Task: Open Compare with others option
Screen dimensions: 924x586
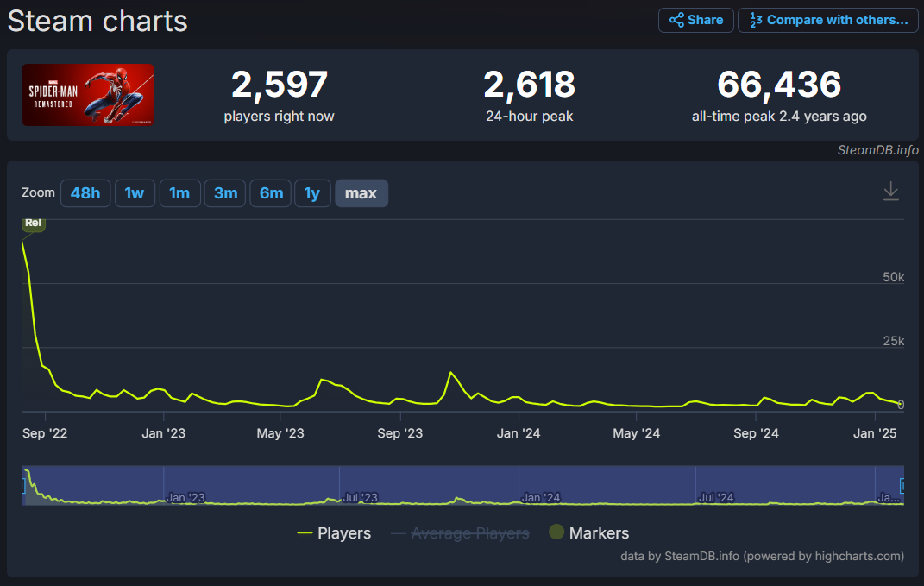Action: tap(828, 20)
